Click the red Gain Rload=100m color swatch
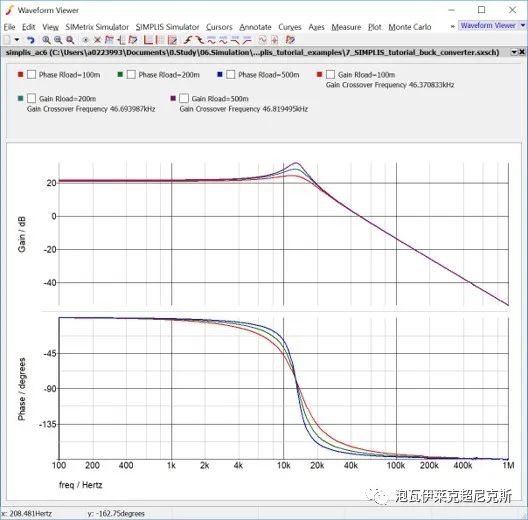The width and height of the screenshot is (528, 520). click(319, 74)
